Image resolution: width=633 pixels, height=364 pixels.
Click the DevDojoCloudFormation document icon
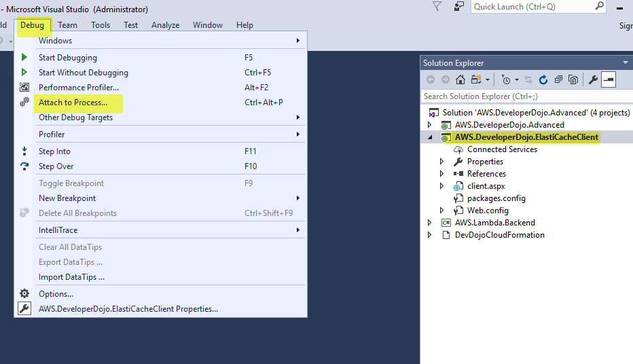446,235
